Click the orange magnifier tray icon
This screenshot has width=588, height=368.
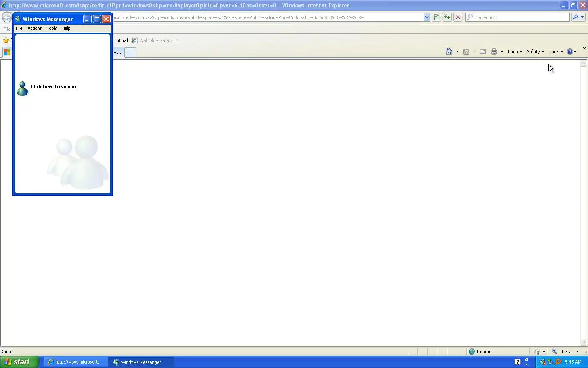click(x=558, y=362)
